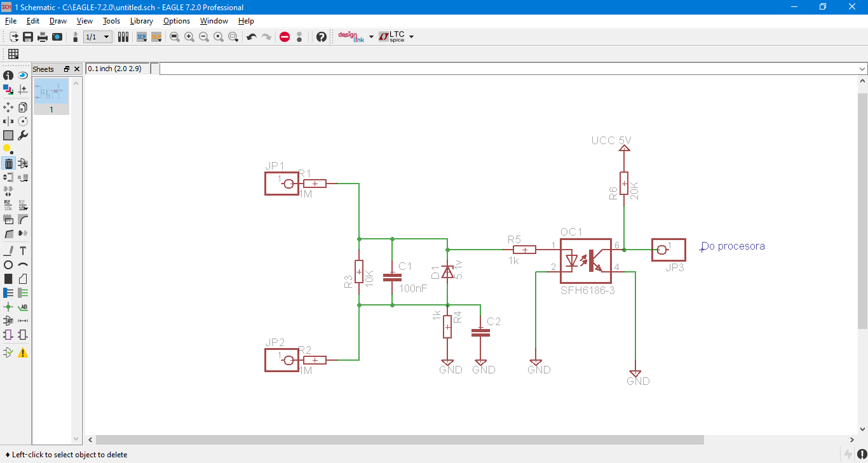Run the ERC warning triangle check
This screenshot has height=463, width=868.
(x=23, y=352)
